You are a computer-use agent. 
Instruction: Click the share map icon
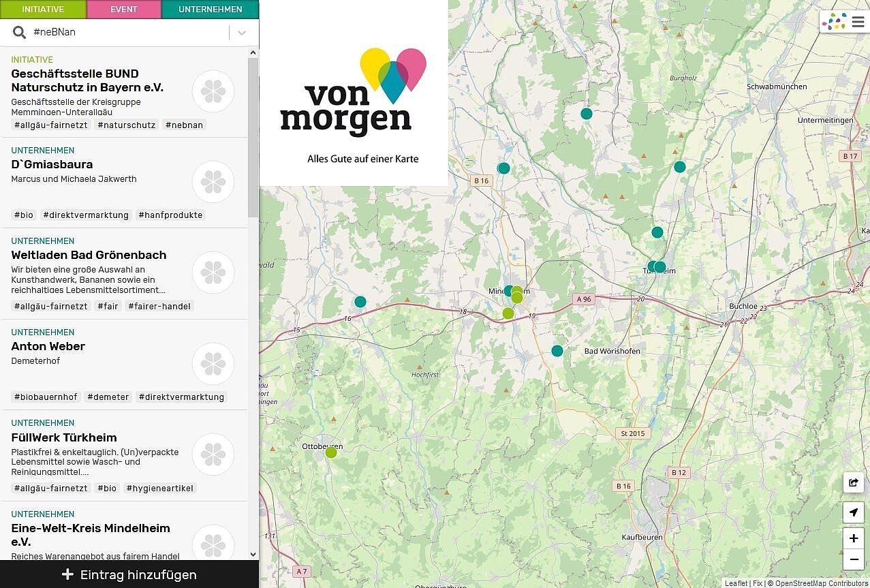tap(853, 483)
